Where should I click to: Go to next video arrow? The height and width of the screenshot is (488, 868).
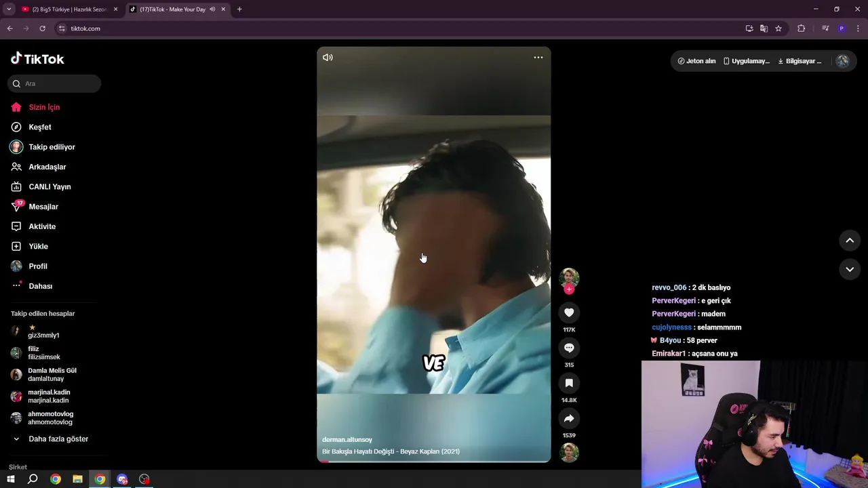(850, 269)
